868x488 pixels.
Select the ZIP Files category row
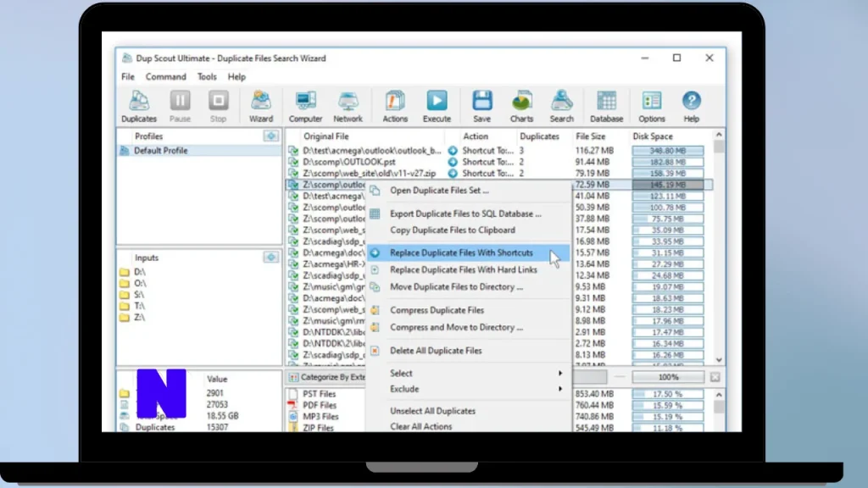point(319,428)
